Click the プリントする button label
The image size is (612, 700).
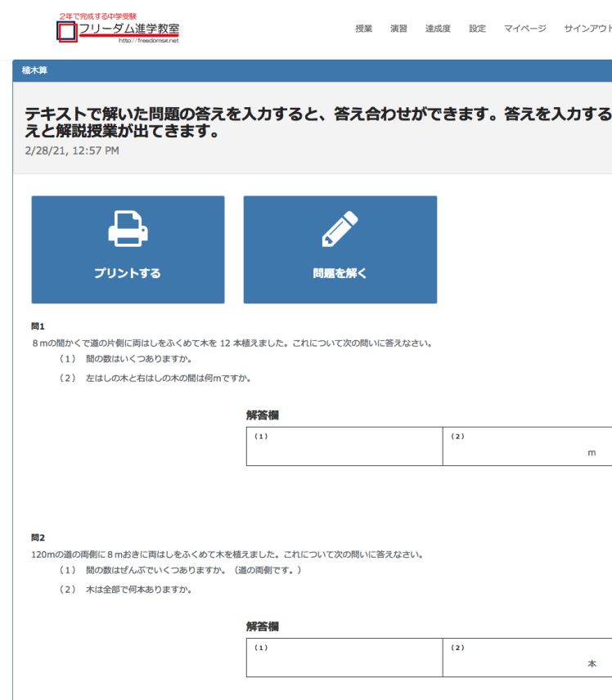pos(128,273)
